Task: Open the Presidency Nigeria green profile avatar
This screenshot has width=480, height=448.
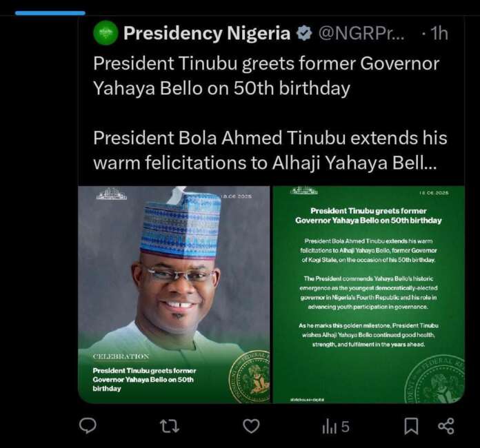Action: (x=106, y=33)
